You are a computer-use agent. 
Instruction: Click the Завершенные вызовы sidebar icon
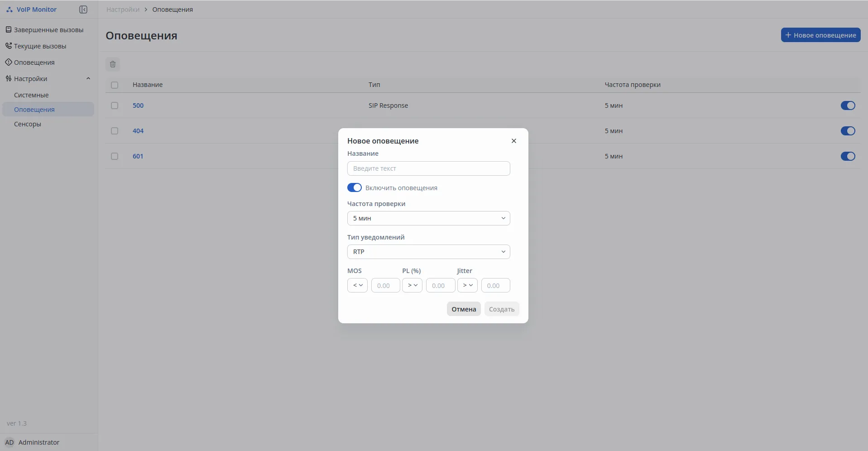coord(8,30)
